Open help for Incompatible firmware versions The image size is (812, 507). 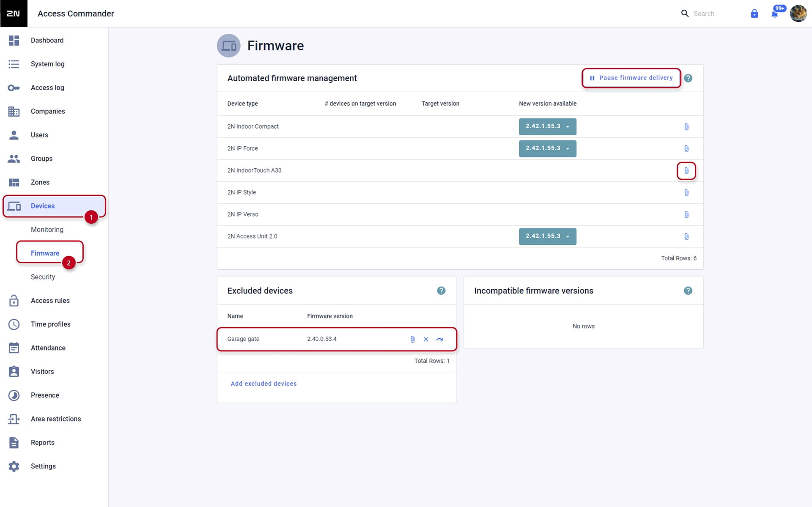point(688,291)
